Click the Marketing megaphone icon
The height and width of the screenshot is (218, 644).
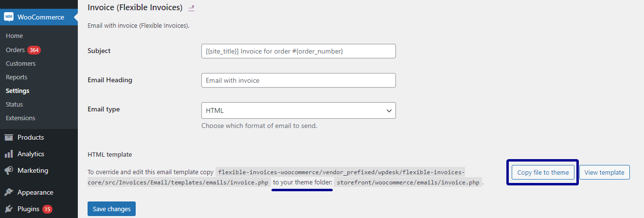9,171
